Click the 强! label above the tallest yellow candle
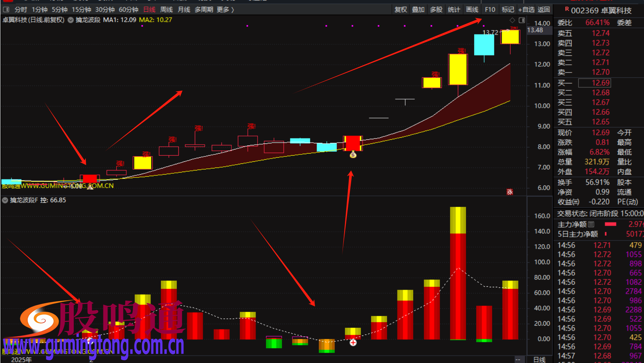644x363 pixels. [462, 51]
